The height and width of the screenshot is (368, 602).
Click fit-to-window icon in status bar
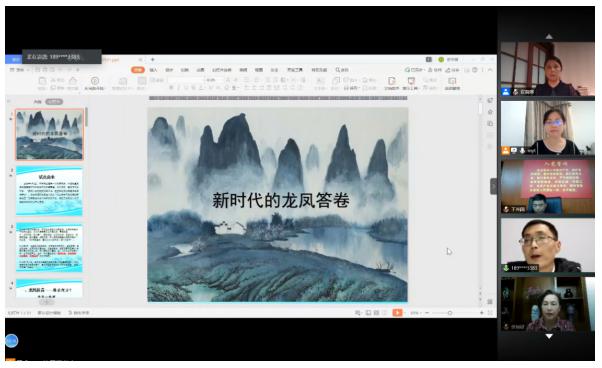coord(490,313)
